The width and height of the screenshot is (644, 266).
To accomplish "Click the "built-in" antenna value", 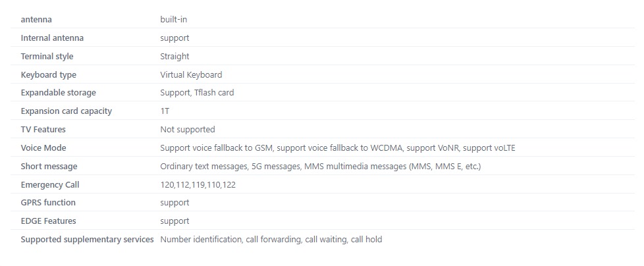I will tap(174, 20).
